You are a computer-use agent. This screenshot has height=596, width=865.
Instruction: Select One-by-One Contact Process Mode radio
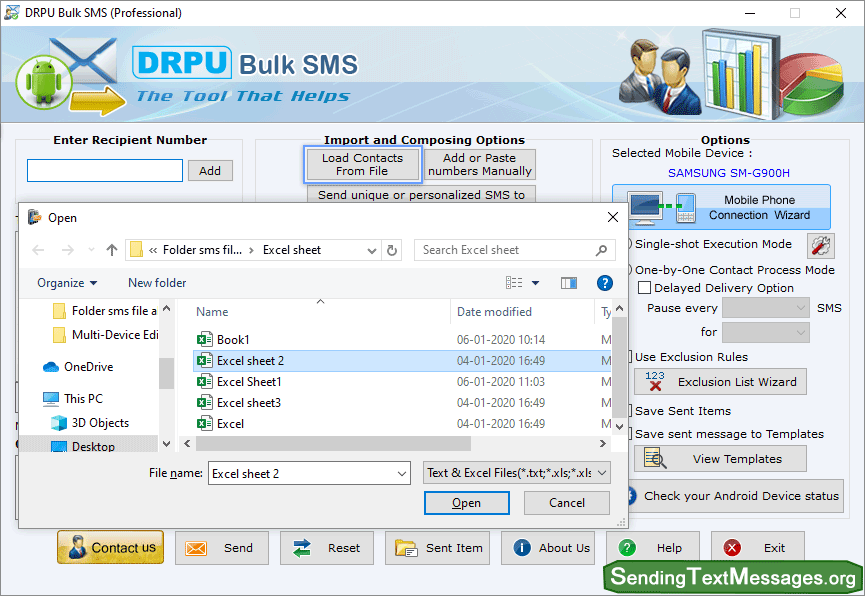pos(631,270)
